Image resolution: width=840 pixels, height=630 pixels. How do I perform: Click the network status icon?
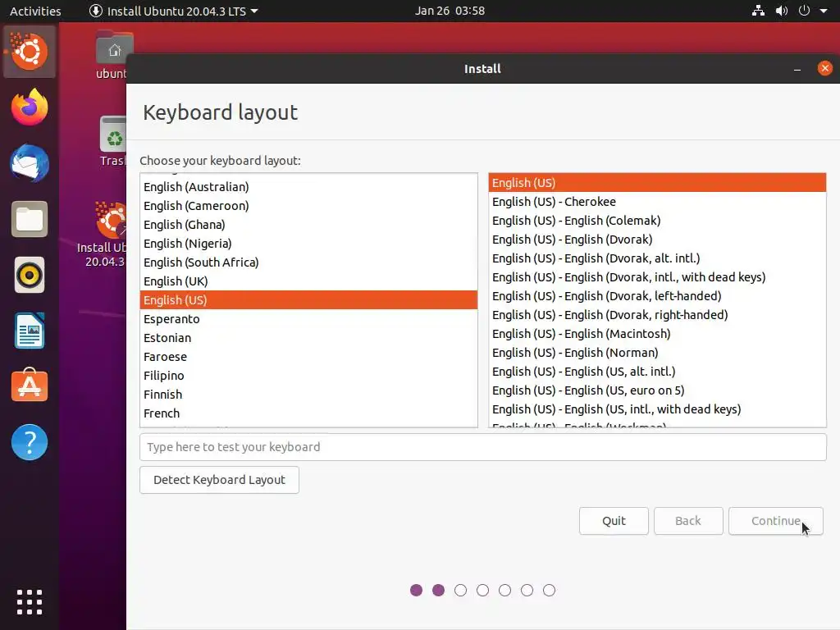758,11
